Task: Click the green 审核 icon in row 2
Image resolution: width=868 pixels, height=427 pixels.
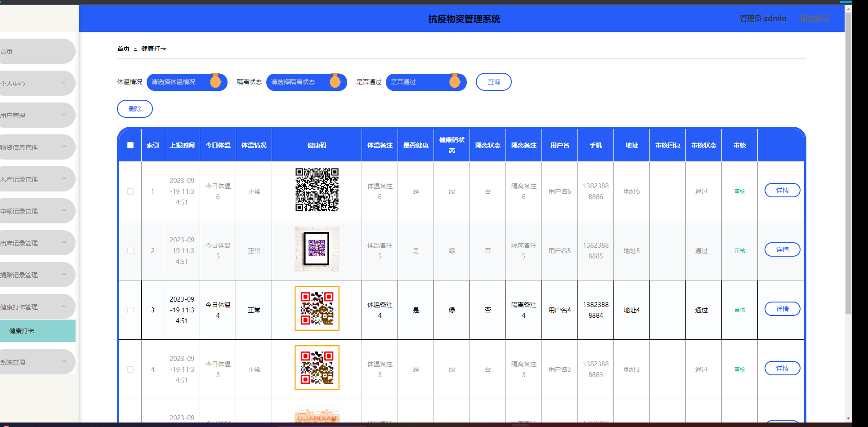Action: (x=739, y=251)
